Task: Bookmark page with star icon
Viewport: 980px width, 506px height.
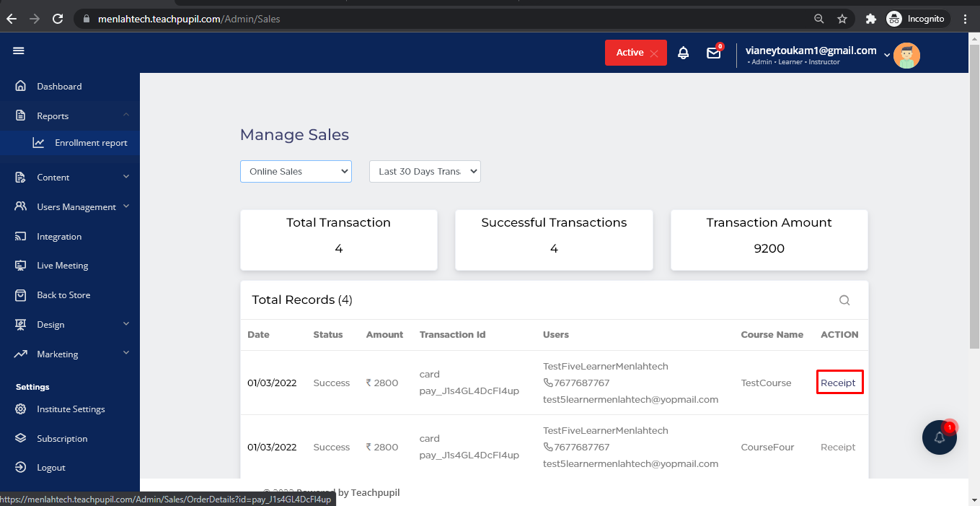Action: (842, 19)
